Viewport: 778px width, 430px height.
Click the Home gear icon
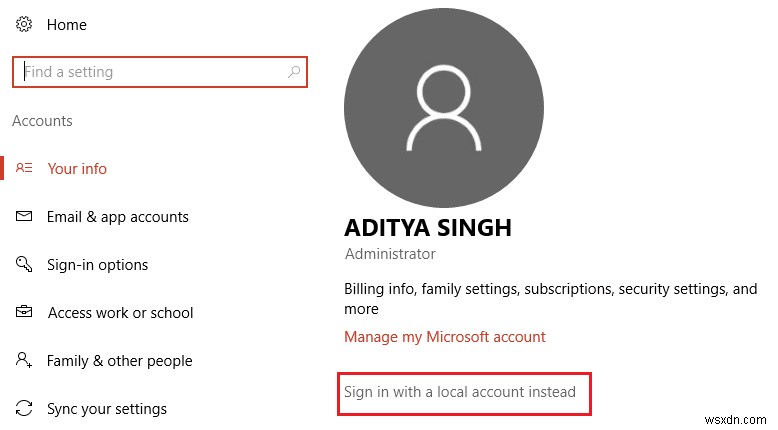[x=23, y=25]
